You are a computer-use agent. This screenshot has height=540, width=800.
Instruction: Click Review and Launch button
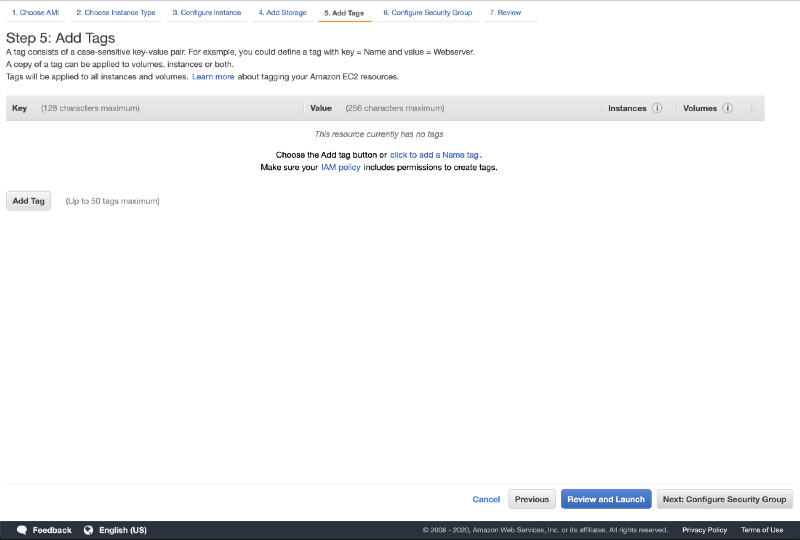click(x=606, y=499)
